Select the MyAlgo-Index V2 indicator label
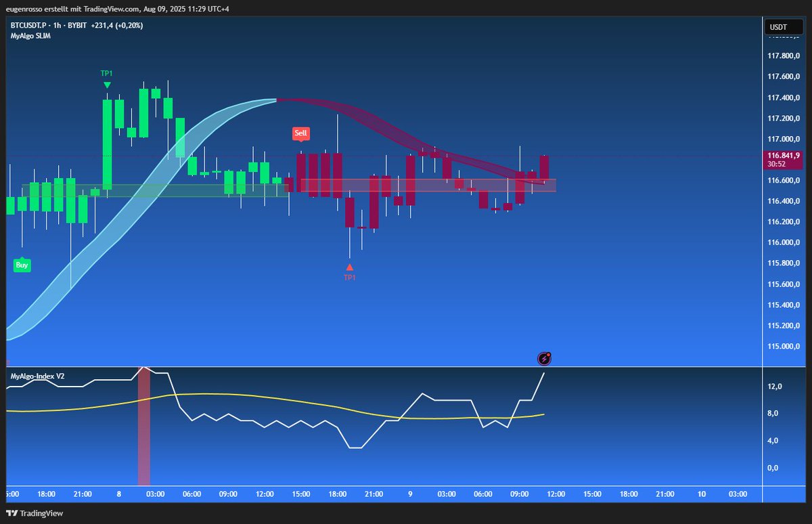 37,375
